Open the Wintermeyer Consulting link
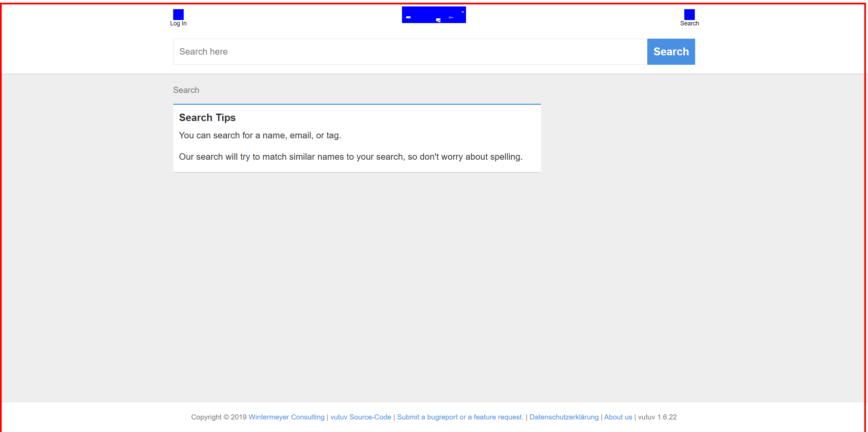The height and width of the screenshot is (432, 868). coord(286,417)
